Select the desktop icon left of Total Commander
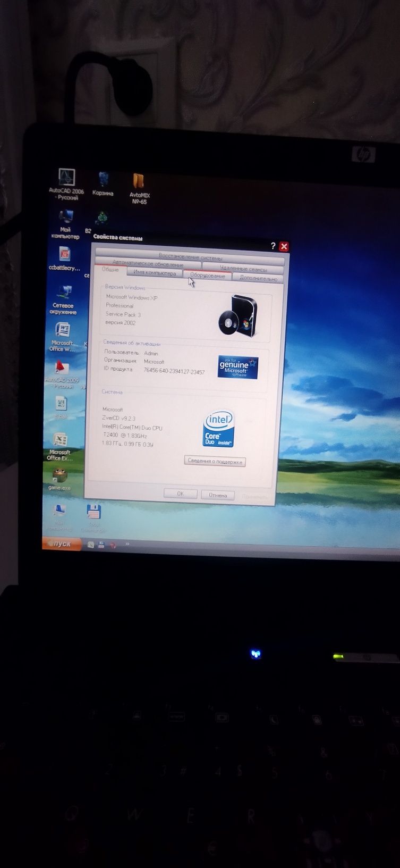 click(x=59, y=518)
